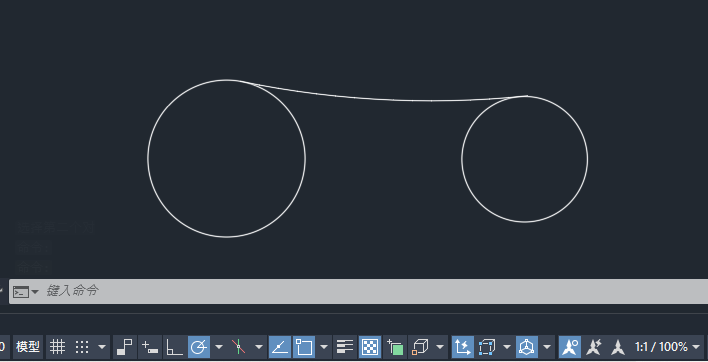Enable ortho mode right-angle icon
This screenshot has height=362, width=708.
click(x=174, y=347)
